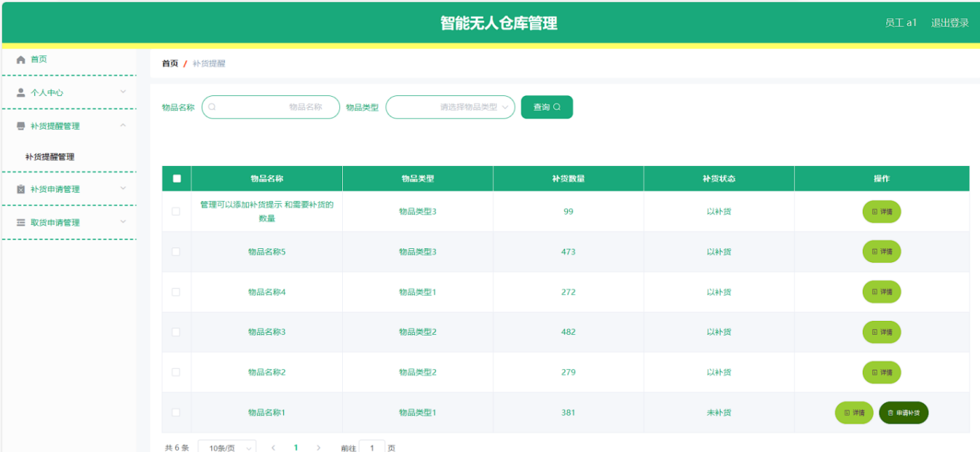Screen dimensions: 980x452
Task: Select the 补货提醒管理 submenu item
Action: tap(50, 156)
